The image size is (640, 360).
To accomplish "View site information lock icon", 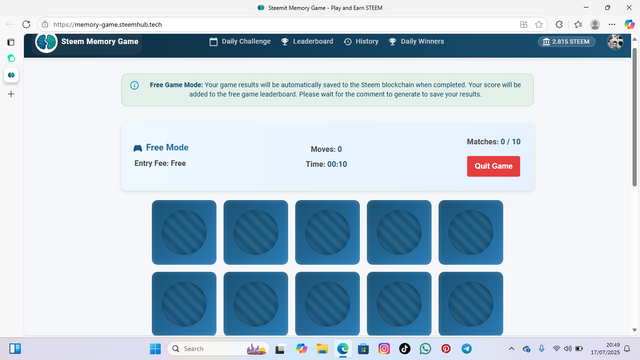I will click(45, 24).
